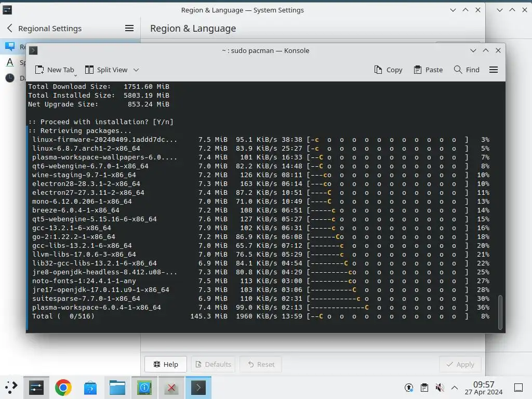
Task: Open the KDE application launcher
Action: [x=11, y=388]
